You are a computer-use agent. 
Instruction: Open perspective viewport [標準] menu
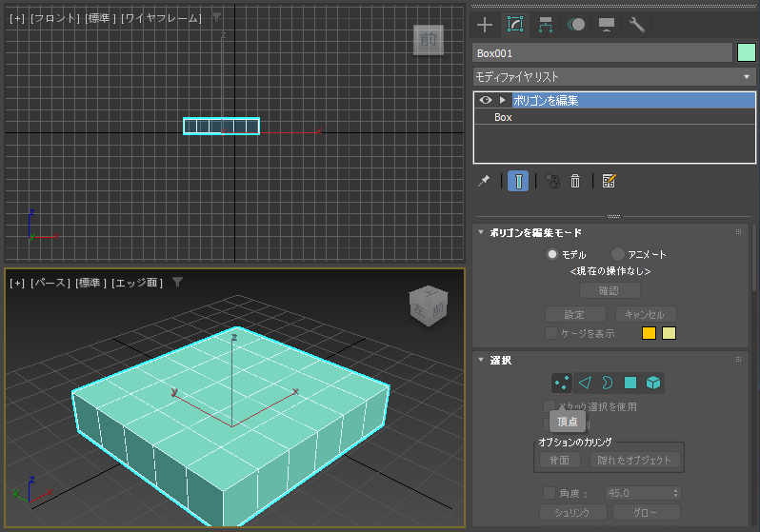(90, 283)
